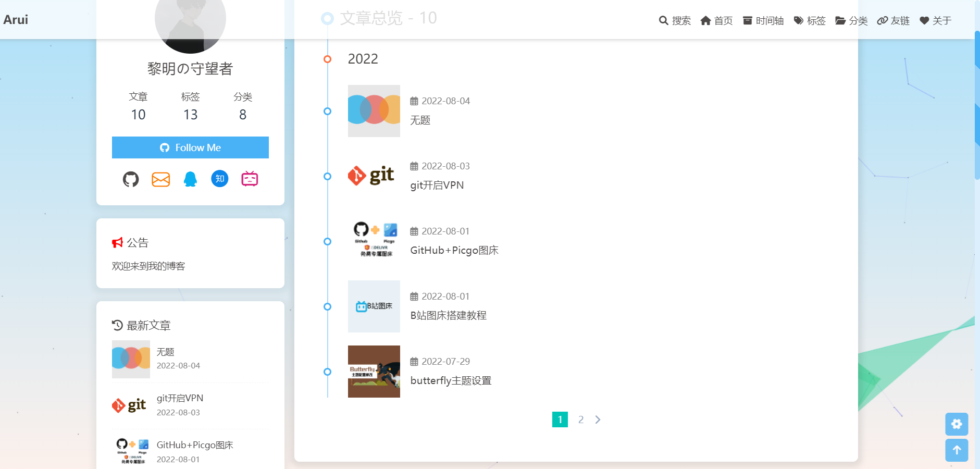Go to next page using chevron arrow
Viewport: 980px width, 469px height.
click(598, 419)
